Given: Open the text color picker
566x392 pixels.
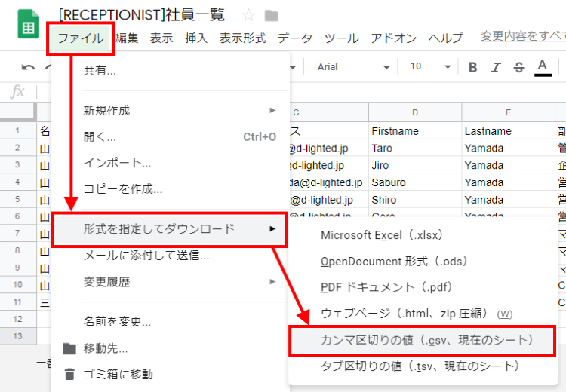Looking at the screenshot, I should tap(542, 67).
